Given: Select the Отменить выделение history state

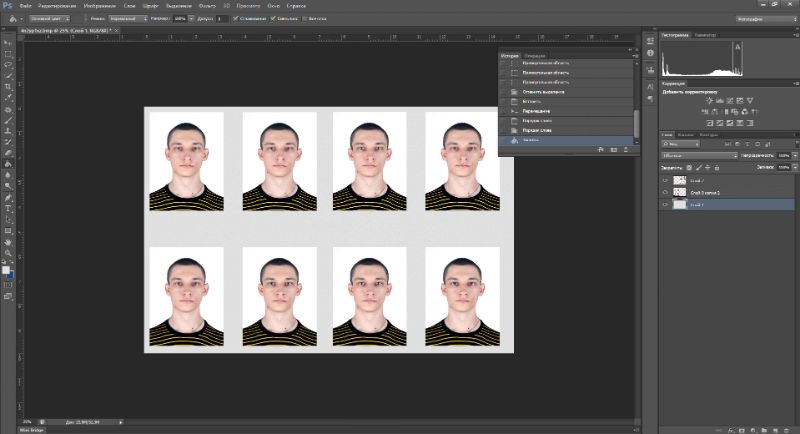Looking at the screenshot, I should (x=543, y=92).
